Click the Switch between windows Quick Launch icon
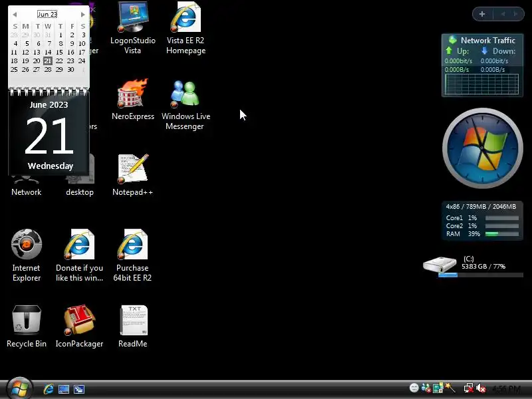 79,389
